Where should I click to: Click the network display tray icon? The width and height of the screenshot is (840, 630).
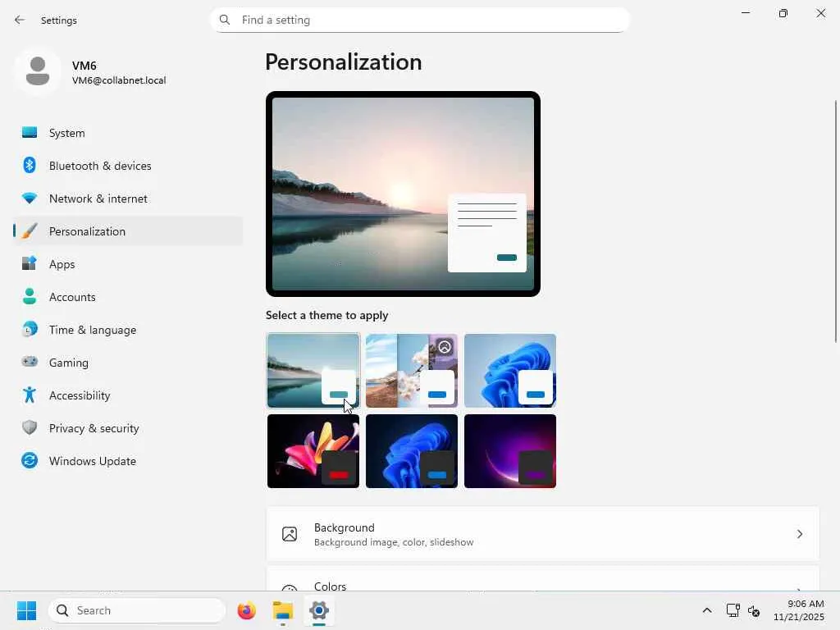pos(733,610)
